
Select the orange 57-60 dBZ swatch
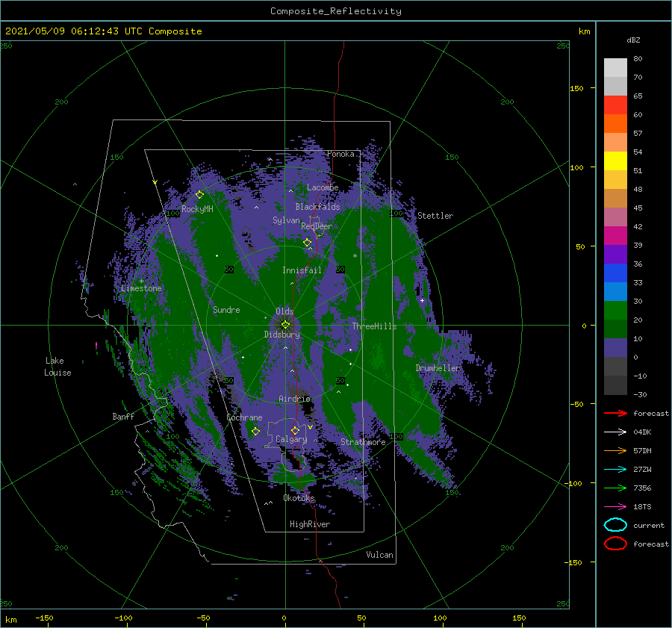tap(615, 123)
